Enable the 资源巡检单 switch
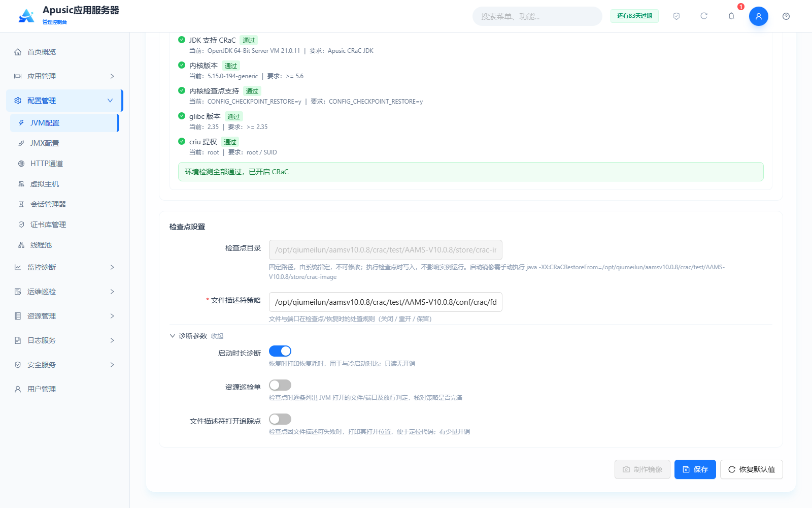812x508 pixels. click(280, 385)
